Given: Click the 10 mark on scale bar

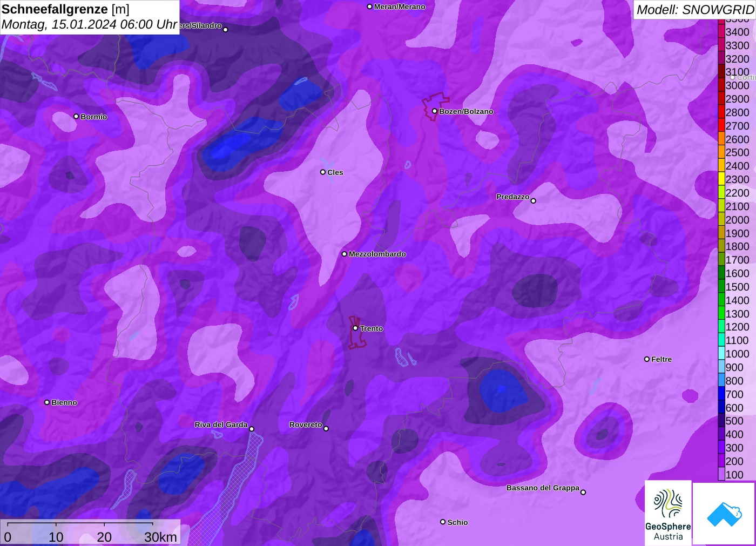Looking at the screenshot, I should pos(56,537).
